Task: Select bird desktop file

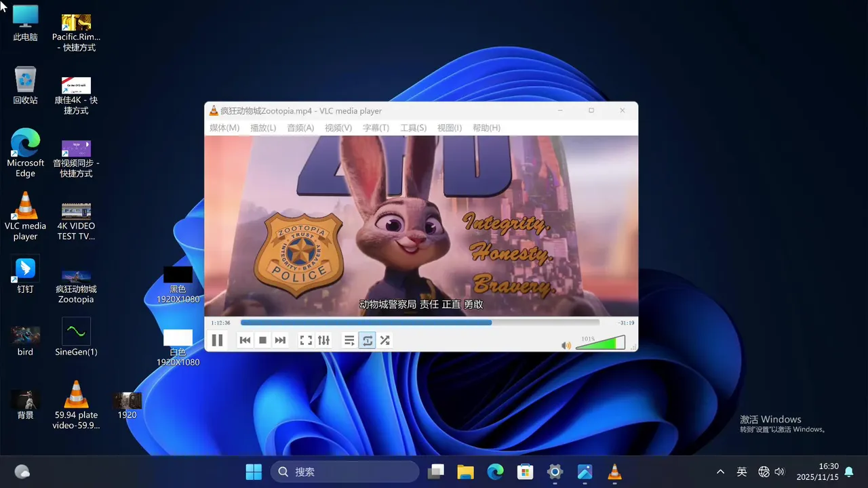Action: point(25,341)
